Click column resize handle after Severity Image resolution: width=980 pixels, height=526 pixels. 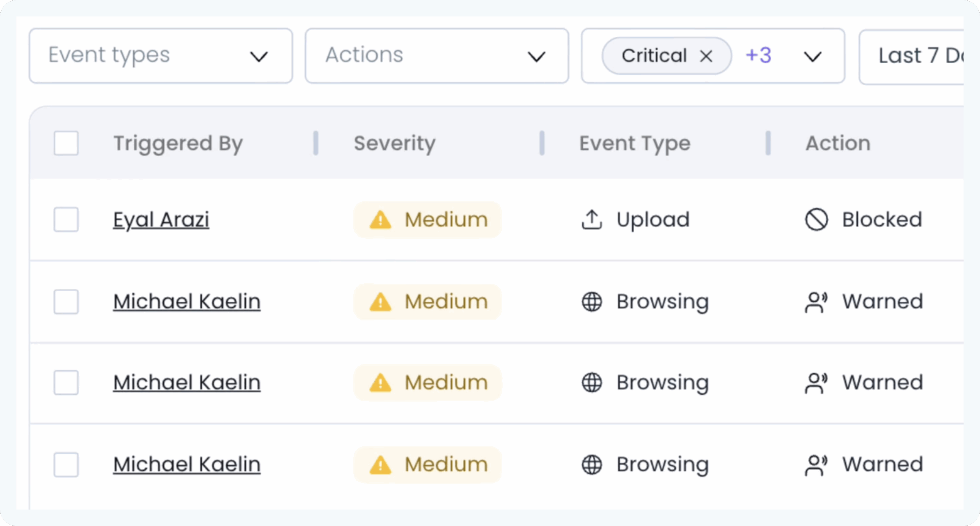(x=542, y=143)
